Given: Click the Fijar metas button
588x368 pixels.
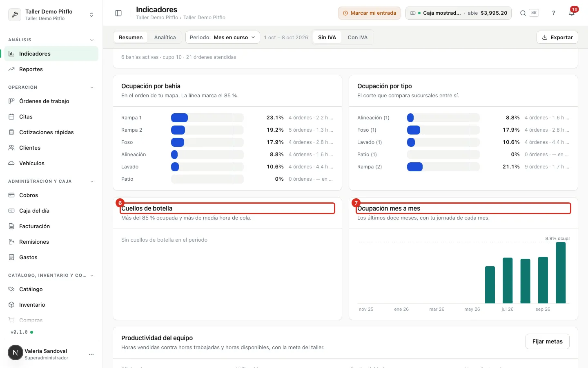Looking at the screenshot, I should tap(548, 341).
